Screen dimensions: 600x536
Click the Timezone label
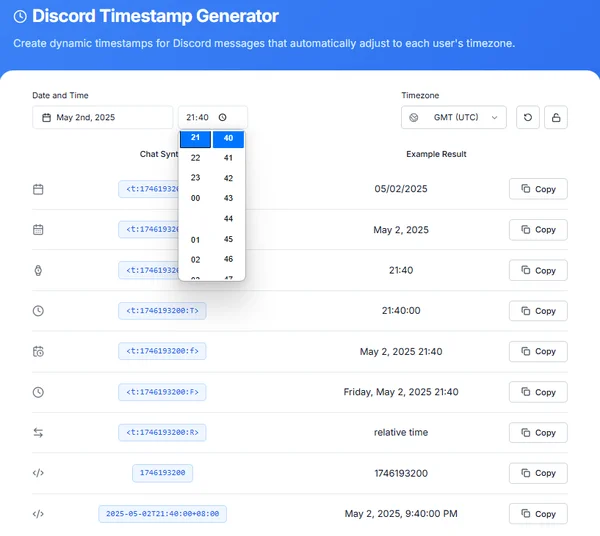coord(420,96)
